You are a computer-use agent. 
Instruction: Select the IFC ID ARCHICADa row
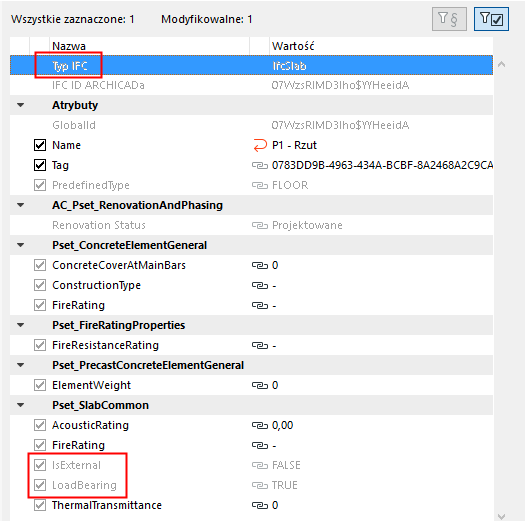pyautogui.click(x=251, y=85)
